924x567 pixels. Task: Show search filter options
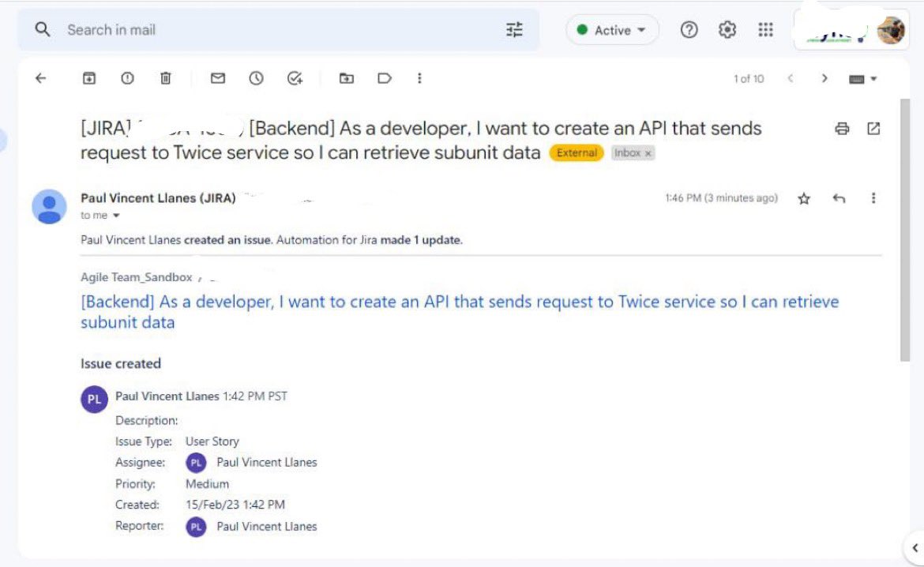tap(514, 29)
